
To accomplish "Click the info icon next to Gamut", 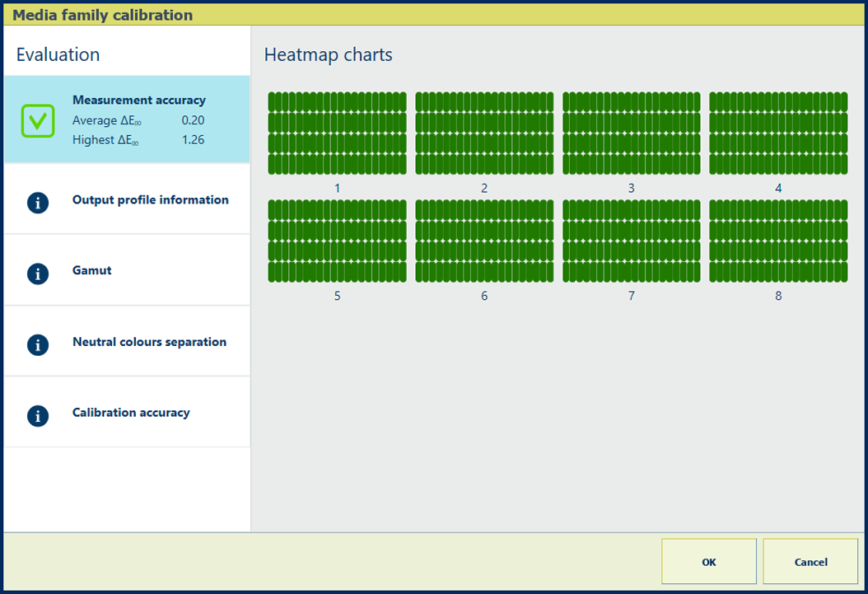I will click(x=38, y=274).
